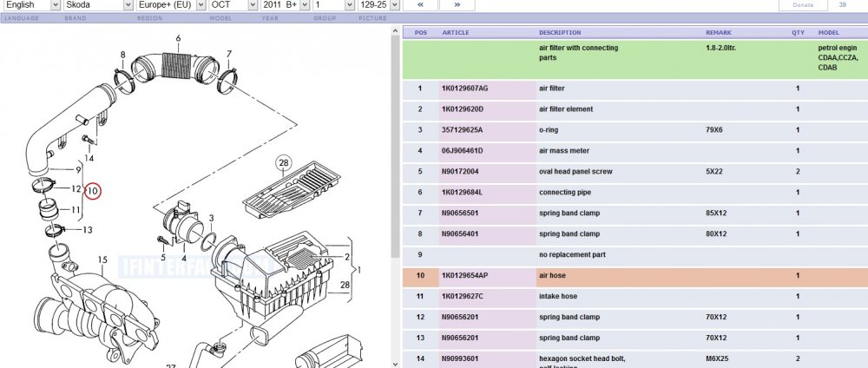Click callout number 15 on intake manifold
The image size is (868, 368).
point(102,260)
